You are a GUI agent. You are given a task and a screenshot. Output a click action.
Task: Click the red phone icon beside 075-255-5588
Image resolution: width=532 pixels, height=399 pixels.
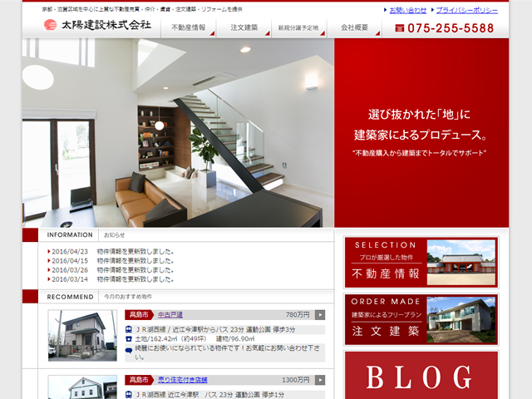click(x=400, y=28)
